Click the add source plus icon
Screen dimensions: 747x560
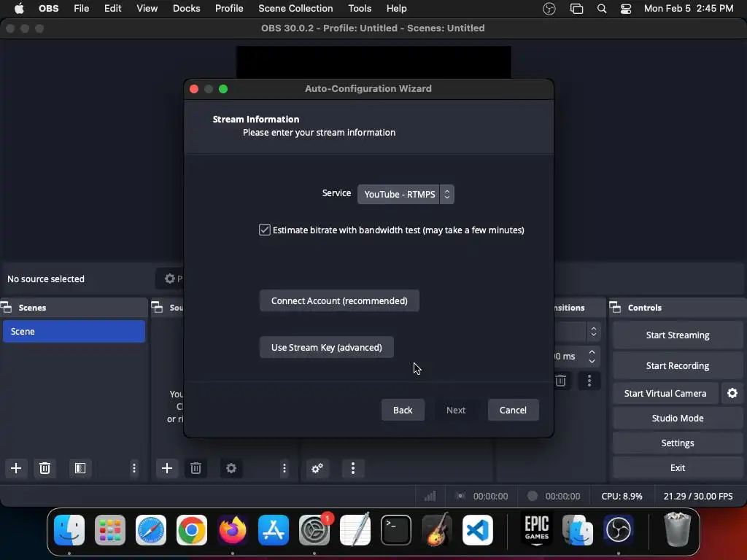tap(167, 468)
